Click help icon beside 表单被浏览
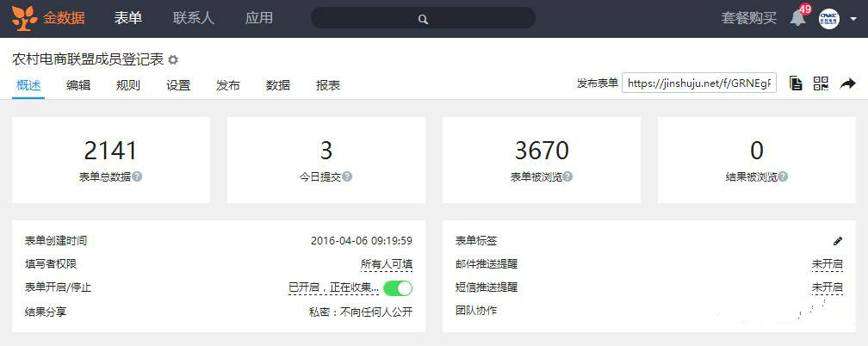868x346 pixels. (567, 176)
